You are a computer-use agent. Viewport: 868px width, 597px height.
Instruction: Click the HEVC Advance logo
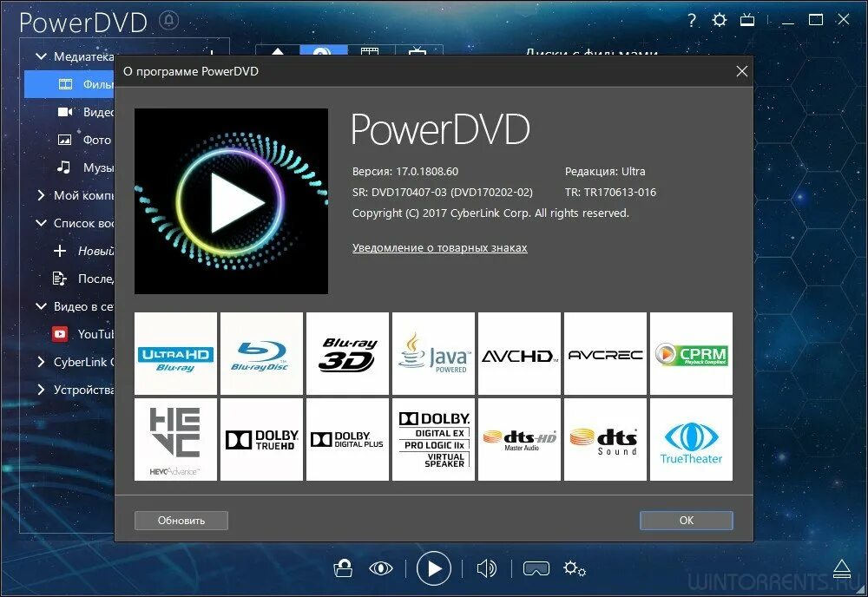[x=175, y=439]
